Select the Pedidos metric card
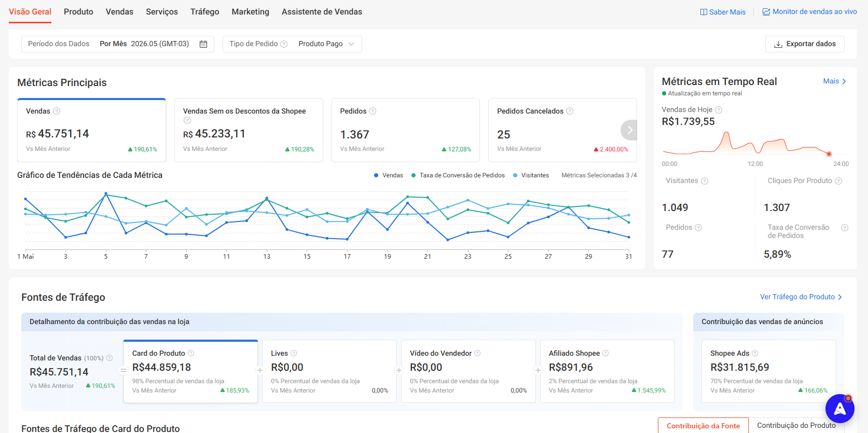 click(x=406, y=130)
